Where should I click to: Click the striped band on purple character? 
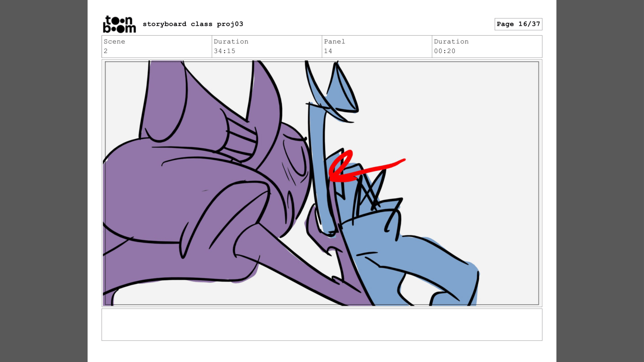[x=241, y=140]
